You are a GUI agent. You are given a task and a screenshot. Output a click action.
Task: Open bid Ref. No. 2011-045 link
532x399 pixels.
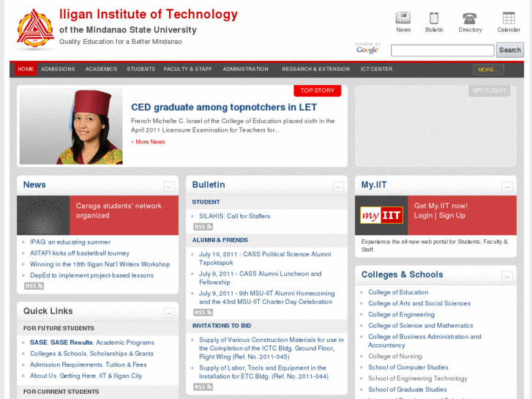pyautogui.click(x=271, y=348)
